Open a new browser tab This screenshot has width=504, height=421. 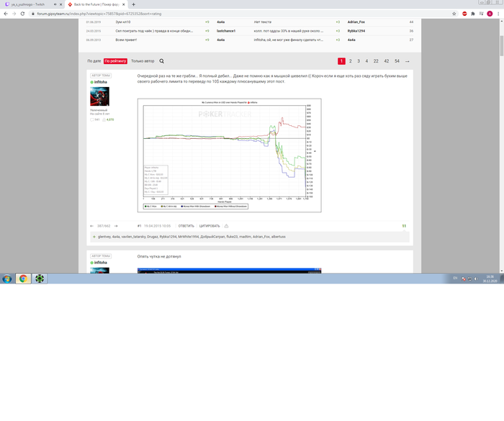(x=133, y=4)
